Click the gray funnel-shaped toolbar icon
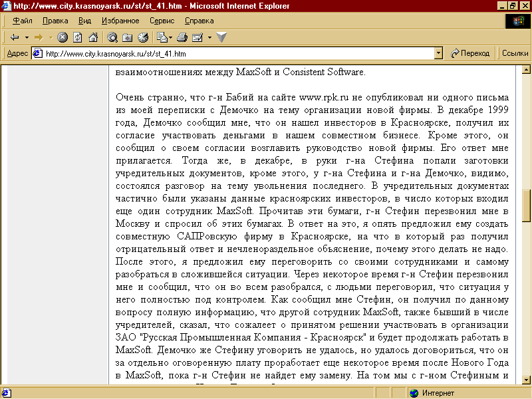Screen dimensions: 532x399 click(x=221, y=37)
